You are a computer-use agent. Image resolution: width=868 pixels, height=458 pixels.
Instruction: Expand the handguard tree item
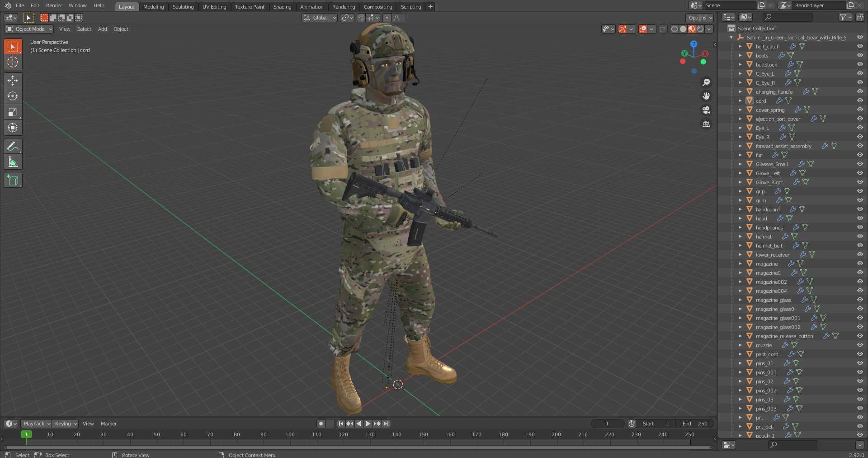(x=740, y=210)
